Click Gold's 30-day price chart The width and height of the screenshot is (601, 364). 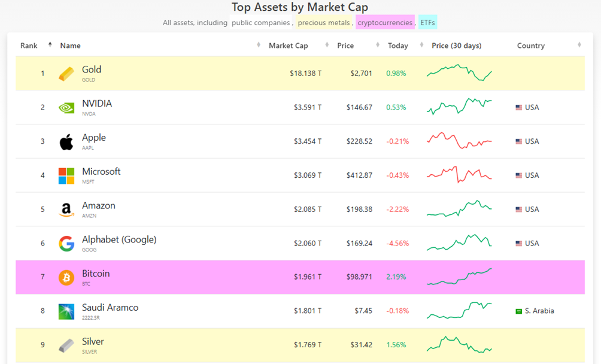[459, 72]
